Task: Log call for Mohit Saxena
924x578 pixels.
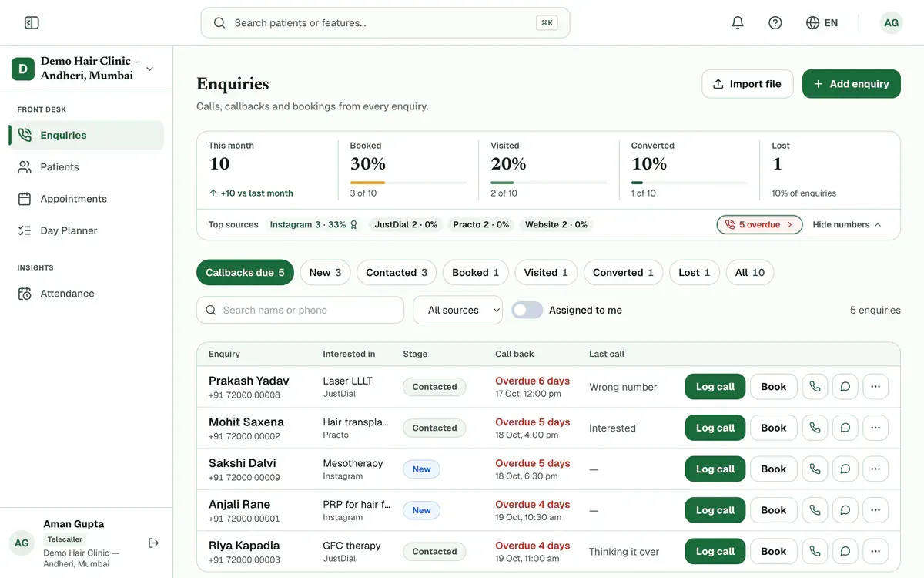Action: 715,428
